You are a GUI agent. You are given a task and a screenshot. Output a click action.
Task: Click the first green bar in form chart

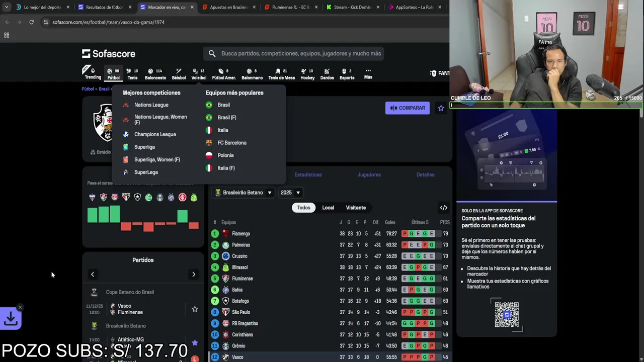(x=92, y=216)
